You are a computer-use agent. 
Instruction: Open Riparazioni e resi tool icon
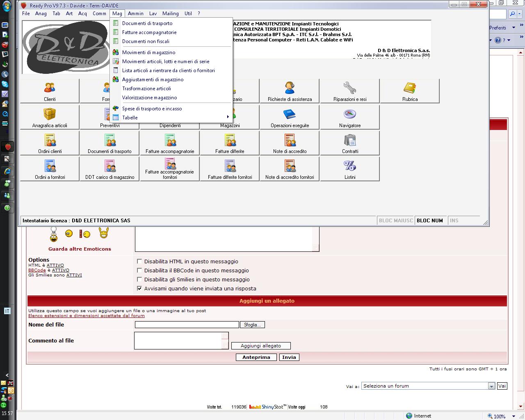(350, 91)
